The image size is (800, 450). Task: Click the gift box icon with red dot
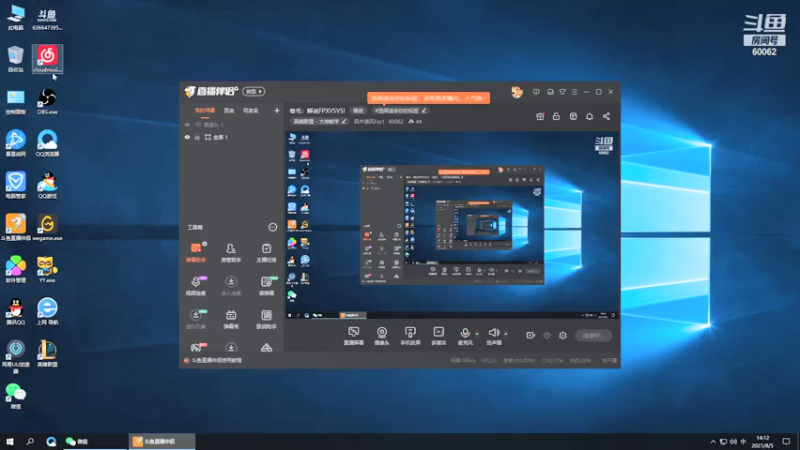coord(540,116)
